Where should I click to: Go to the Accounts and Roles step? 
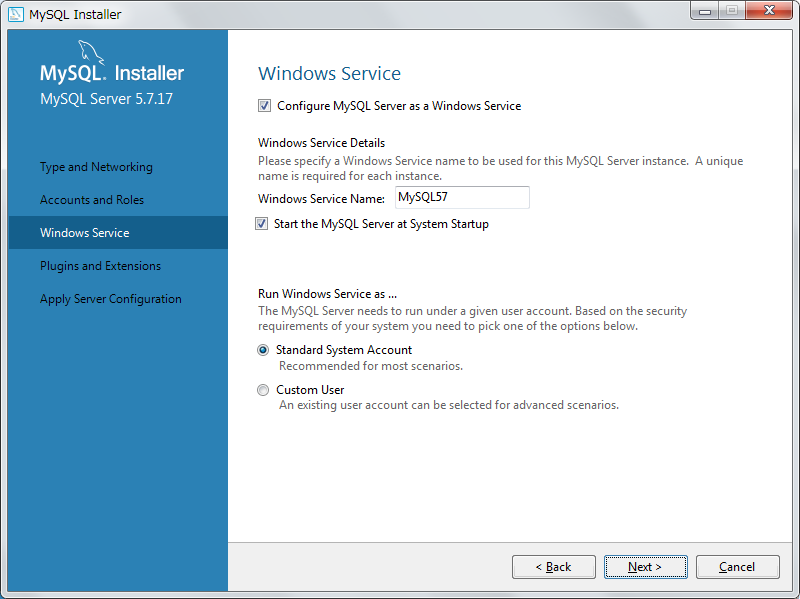pyautogui.click(x=92, y=200)
